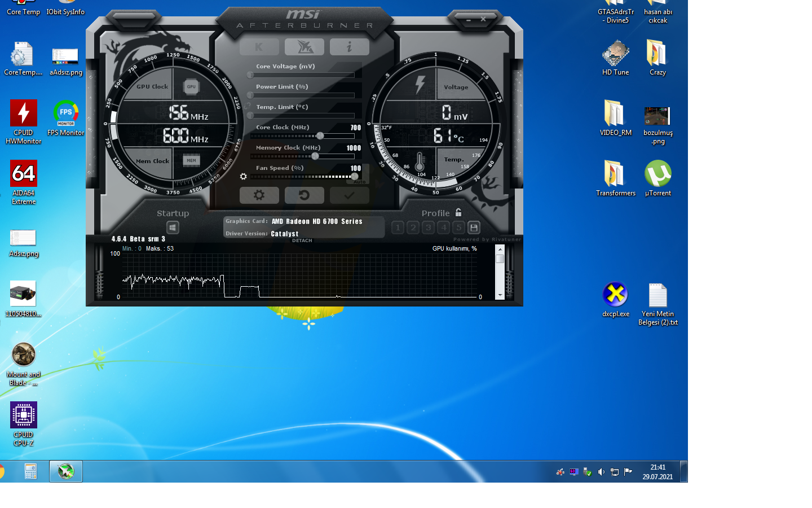Viewport: 812px width, 508px height.
Task: Open Calculator from the taskbar
Action: coord(30,471)
